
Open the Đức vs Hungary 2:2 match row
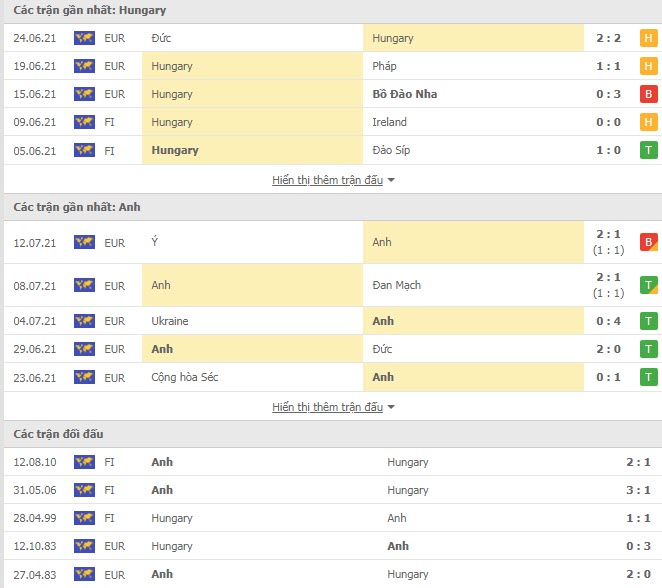click(x=333, y=38)
